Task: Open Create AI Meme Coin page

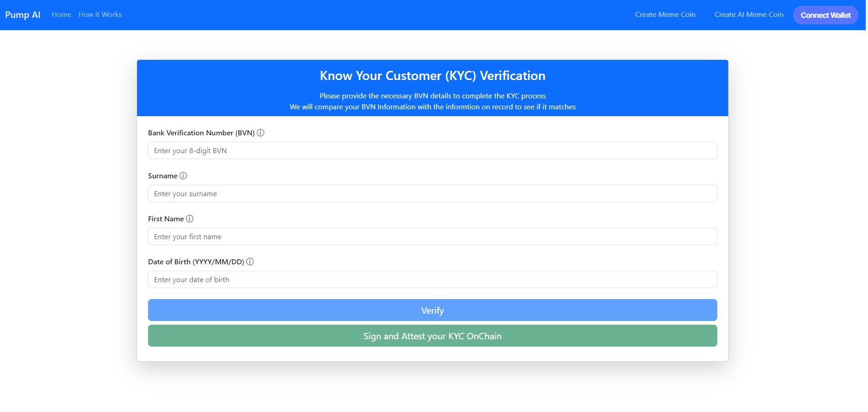Action: tap(749, 15)
